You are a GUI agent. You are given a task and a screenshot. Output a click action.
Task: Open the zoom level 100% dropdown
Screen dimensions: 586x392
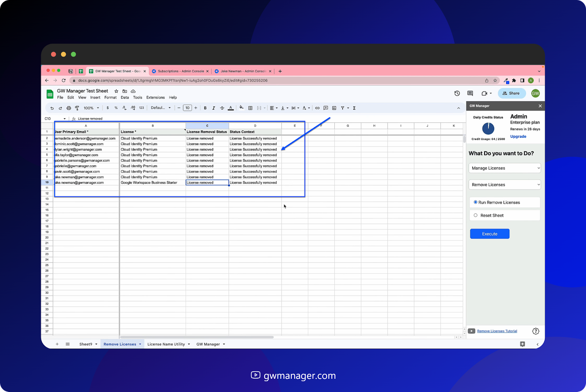(90, 108)
